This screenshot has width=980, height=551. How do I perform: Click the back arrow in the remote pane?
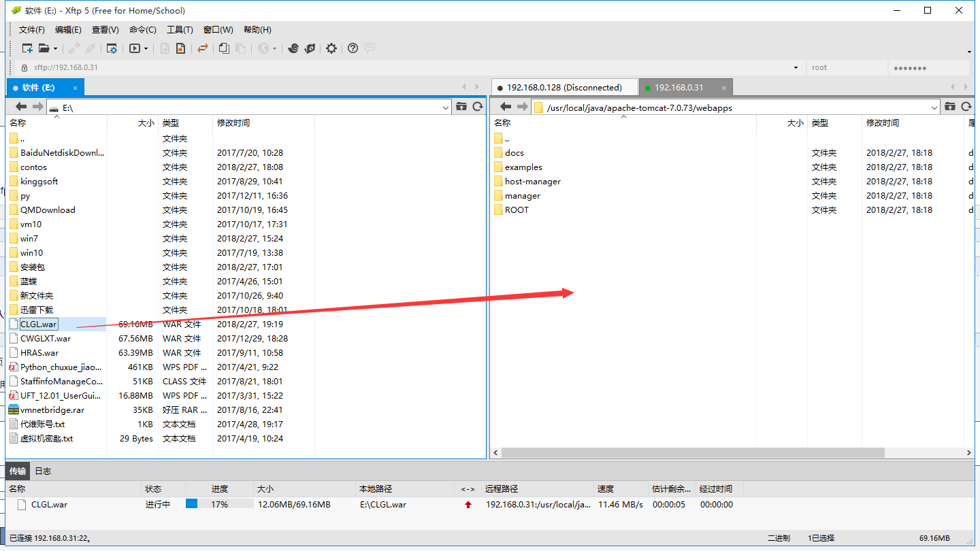(505, 107)
